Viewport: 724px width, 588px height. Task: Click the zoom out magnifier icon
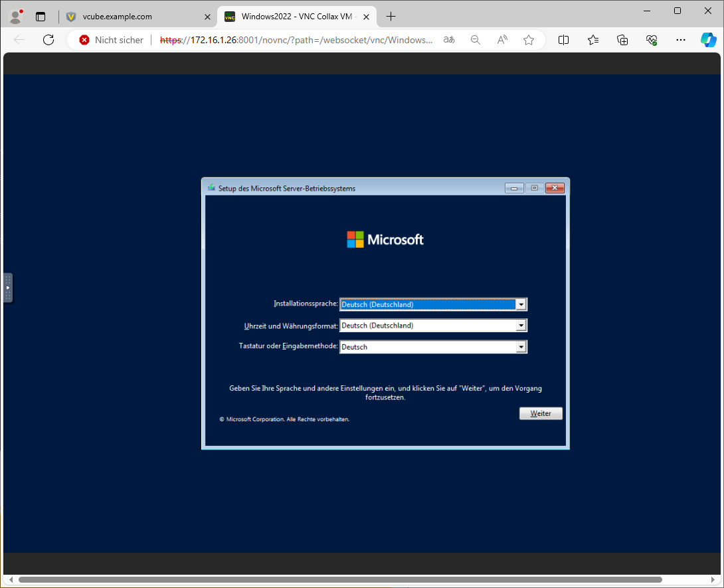coord(475,40)
